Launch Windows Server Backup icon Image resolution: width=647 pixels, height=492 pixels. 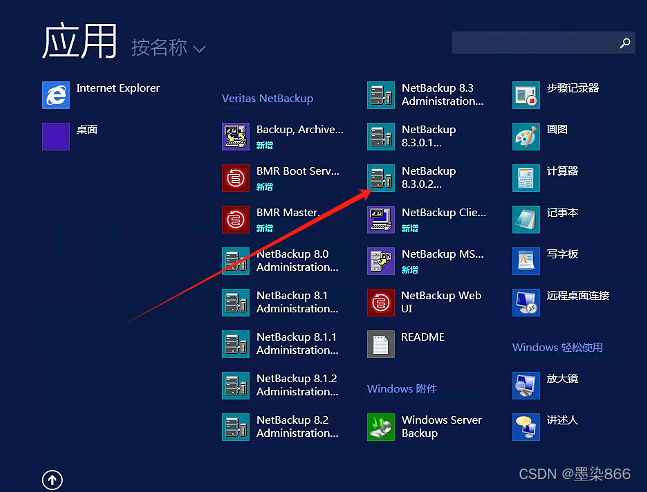(x=381, y=427)
